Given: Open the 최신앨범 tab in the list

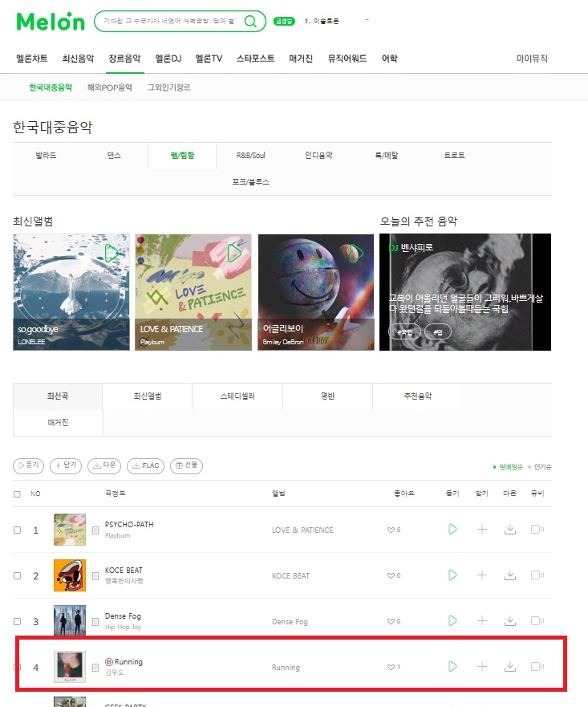Looking at the screenshot, I should pyautogui.click(x=148, y=396).
